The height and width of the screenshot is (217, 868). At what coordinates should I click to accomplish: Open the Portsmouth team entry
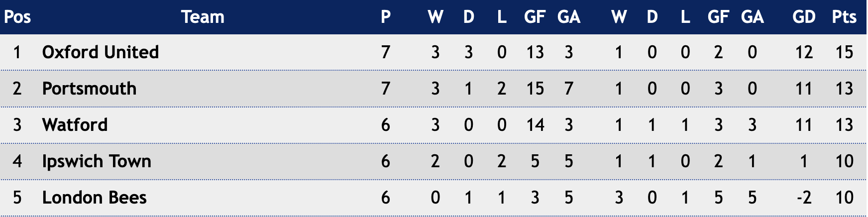coord(89,89)
